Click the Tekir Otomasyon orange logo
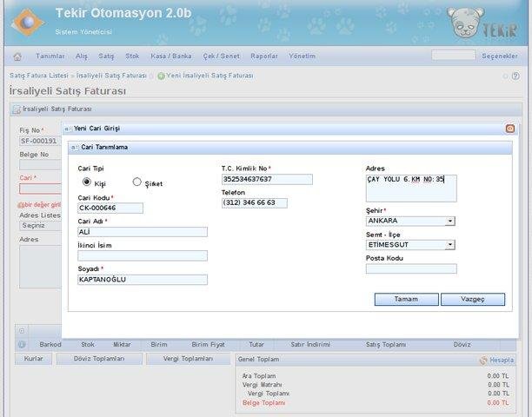This screenshot has height=417, width=532. pyautogui.click(x=28, y=23)
